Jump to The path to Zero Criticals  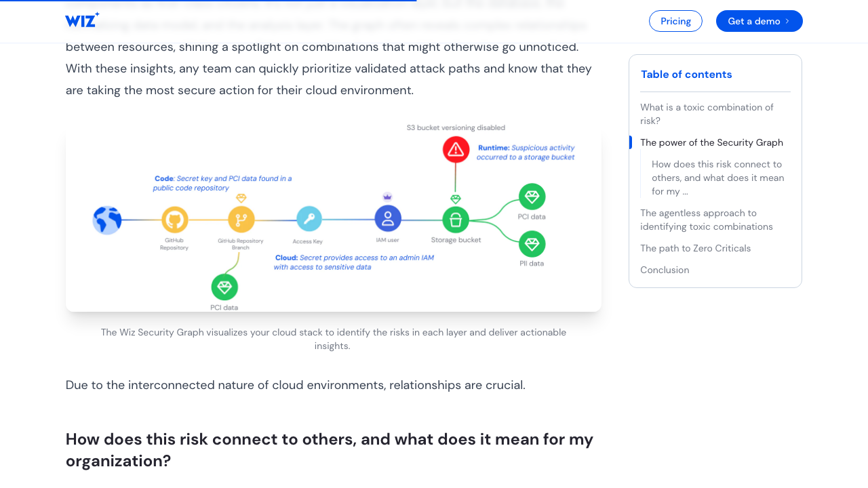coord(695,248)
